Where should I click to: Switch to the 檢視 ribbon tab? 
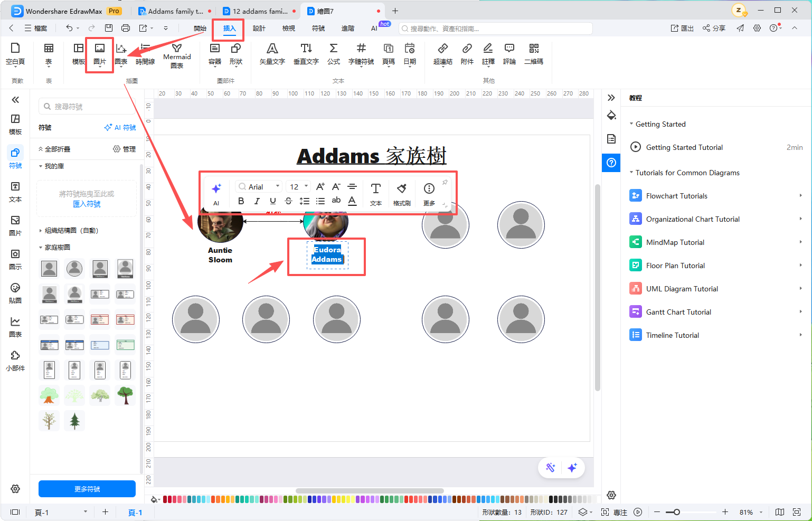point(288,29)
